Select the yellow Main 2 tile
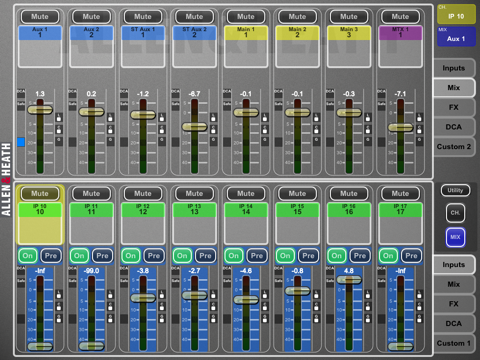Viewport: 480px width, 360px height. 297,46
